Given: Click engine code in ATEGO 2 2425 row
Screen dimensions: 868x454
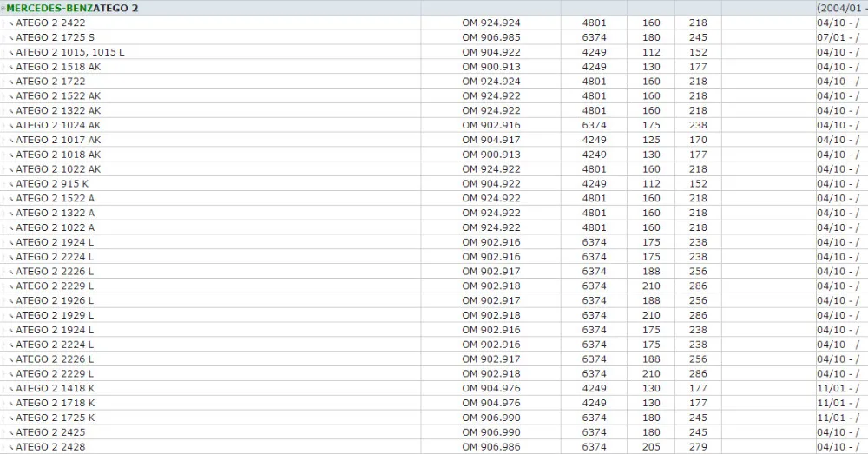Looking at the screenshot, I should [x=491, y=432].
